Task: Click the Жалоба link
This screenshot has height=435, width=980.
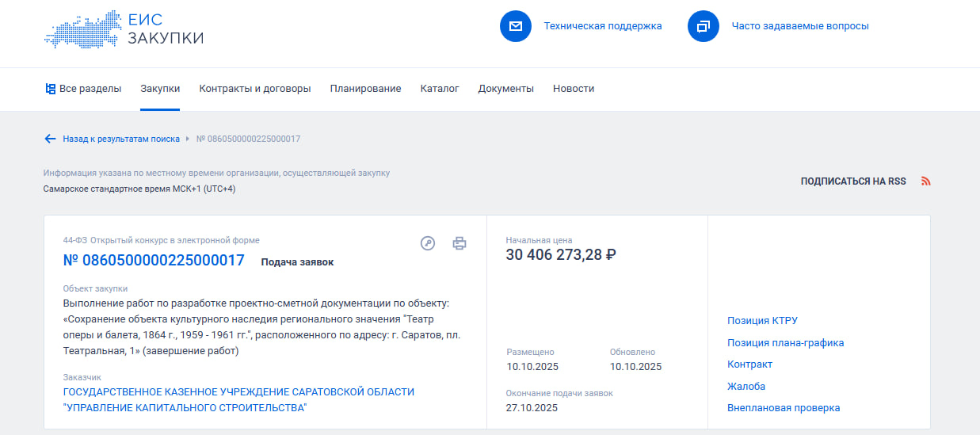Action: pyautogui.click(x=746, y=387)
